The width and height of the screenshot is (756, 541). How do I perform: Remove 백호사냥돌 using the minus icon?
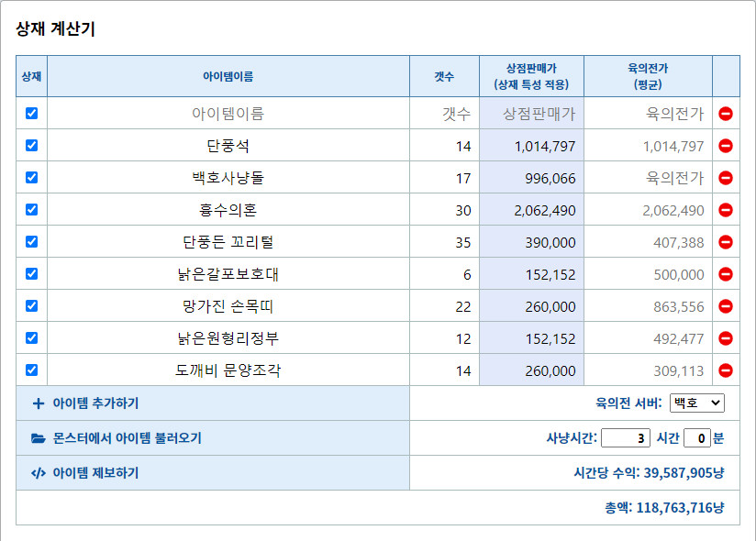[726, 177]
